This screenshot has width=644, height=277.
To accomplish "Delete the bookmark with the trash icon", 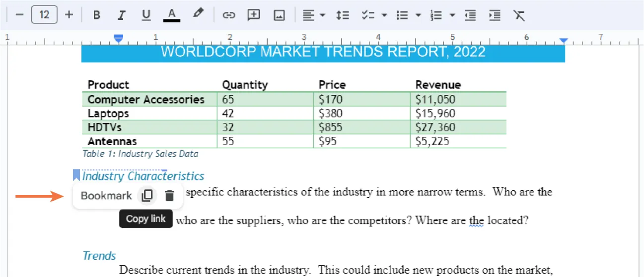I will [x=169, y=196].
